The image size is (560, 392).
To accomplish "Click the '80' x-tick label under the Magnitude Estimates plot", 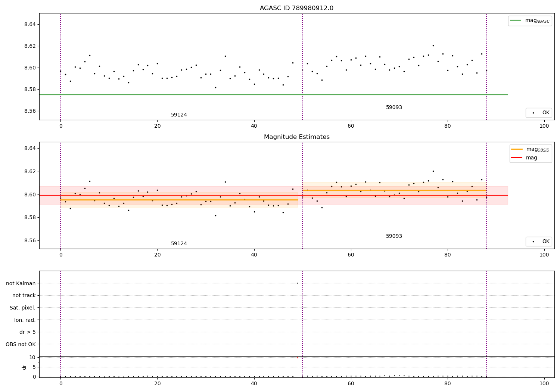I will pyautogui.click(x=447, y=255).
